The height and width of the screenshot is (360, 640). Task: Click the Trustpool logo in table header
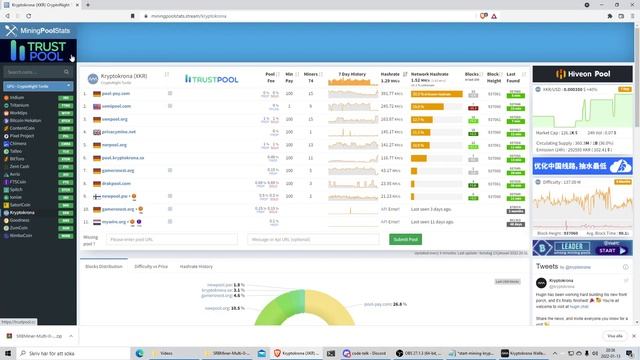pos(211,79)
